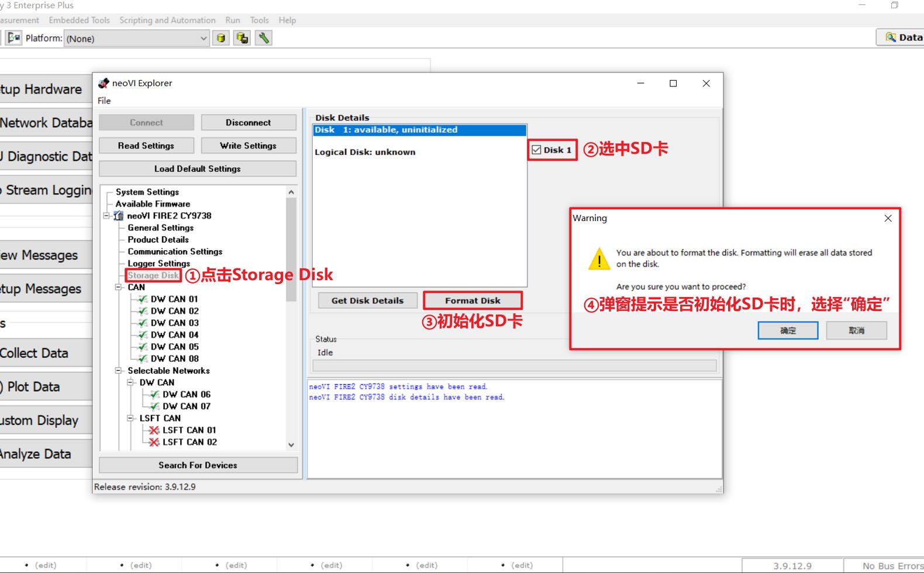Open the Collect Data sidebar button
The height and width of the screenshot is (573, 924).
[x=46, y=353]
